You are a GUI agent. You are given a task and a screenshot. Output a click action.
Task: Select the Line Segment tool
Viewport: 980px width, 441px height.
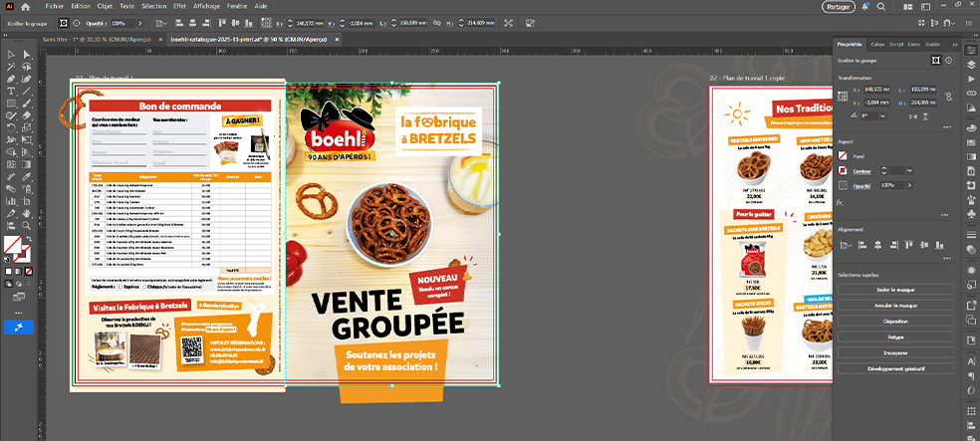pos(26,91)
